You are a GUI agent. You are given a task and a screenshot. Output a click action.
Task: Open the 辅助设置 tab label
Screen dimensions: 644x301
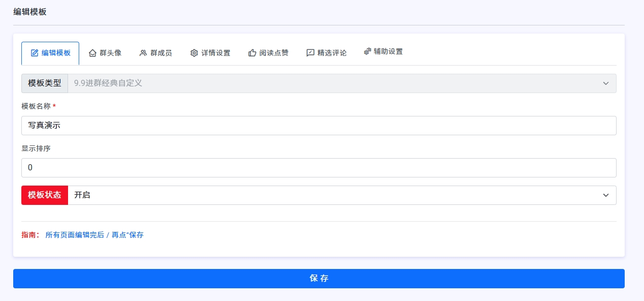388,51
